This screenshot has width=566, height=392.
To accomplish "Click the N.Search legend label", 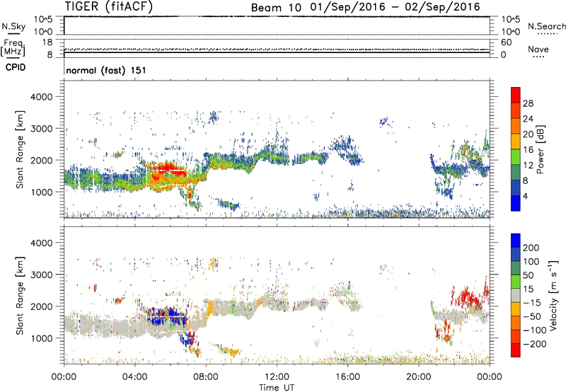I will pos(546,26).
